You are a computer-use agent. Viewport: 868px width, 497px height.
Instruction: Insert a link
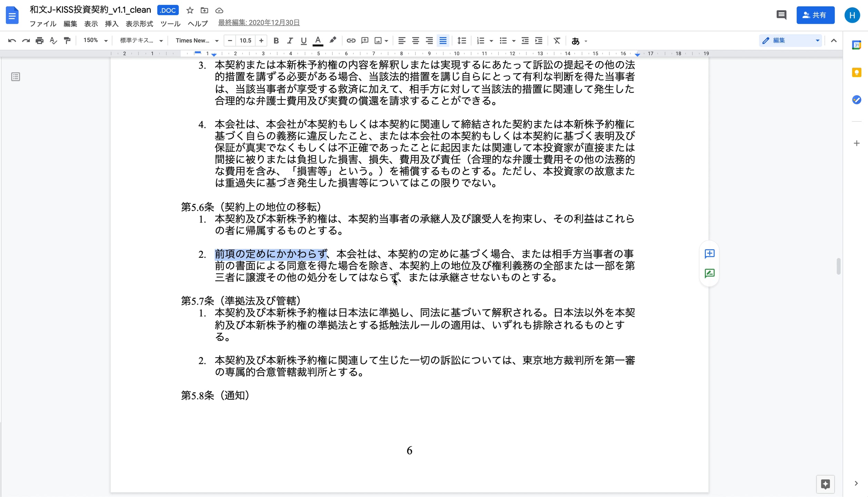(351, 40)
